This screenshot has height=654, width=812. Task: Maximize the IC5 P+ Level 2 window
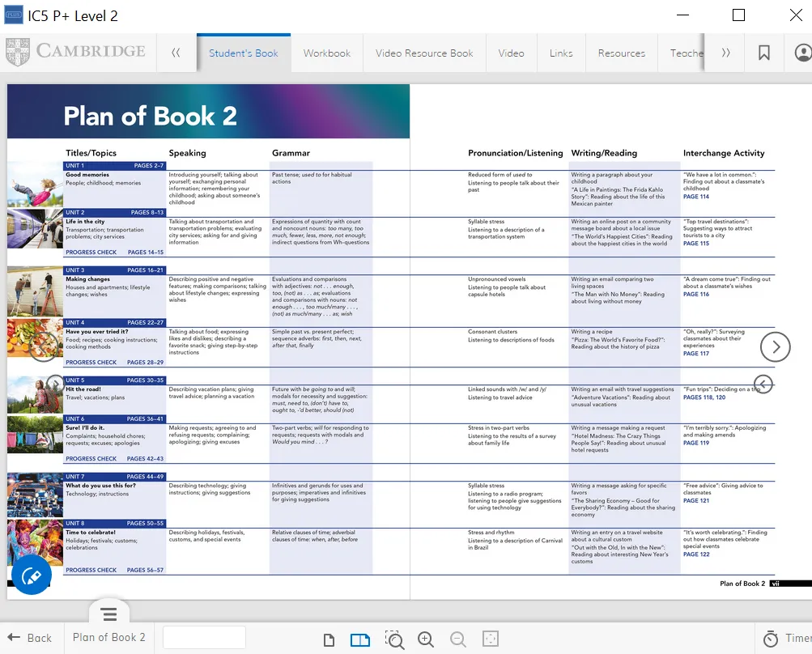(739, 15)
